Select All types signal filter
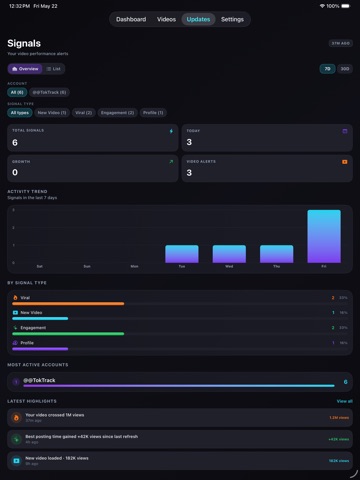Screen dimensions: 360x480 20,113
